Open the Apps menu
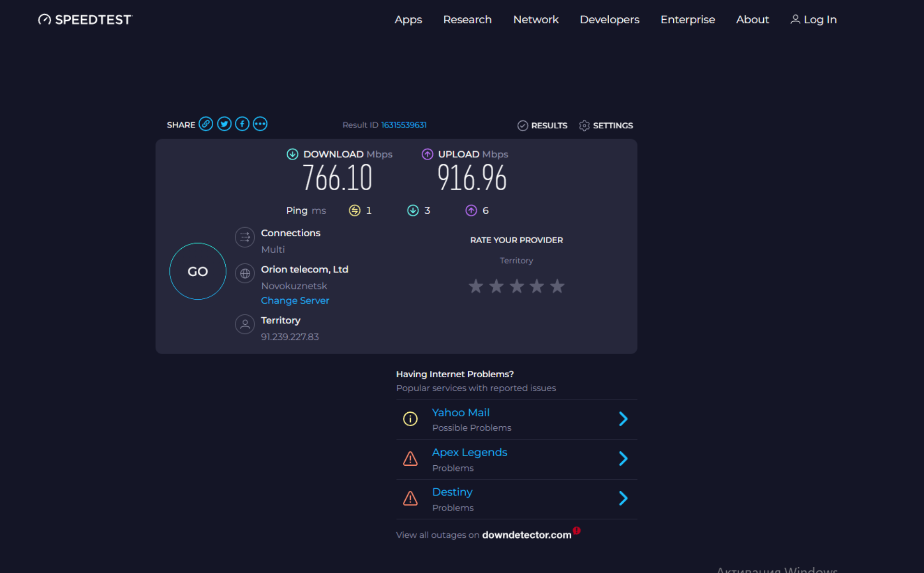This screenshot has height=573, width=924. point(408,20)
